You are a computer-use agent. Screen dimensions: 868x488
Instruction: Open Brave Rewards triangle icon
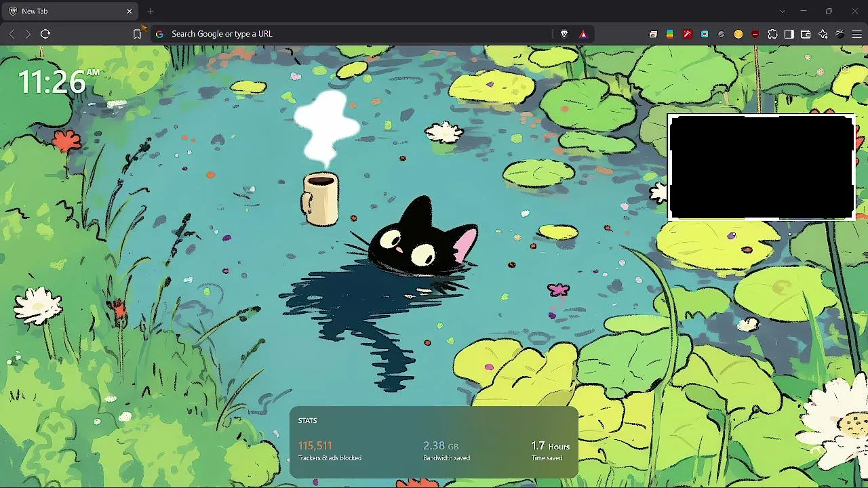(583, 34)
